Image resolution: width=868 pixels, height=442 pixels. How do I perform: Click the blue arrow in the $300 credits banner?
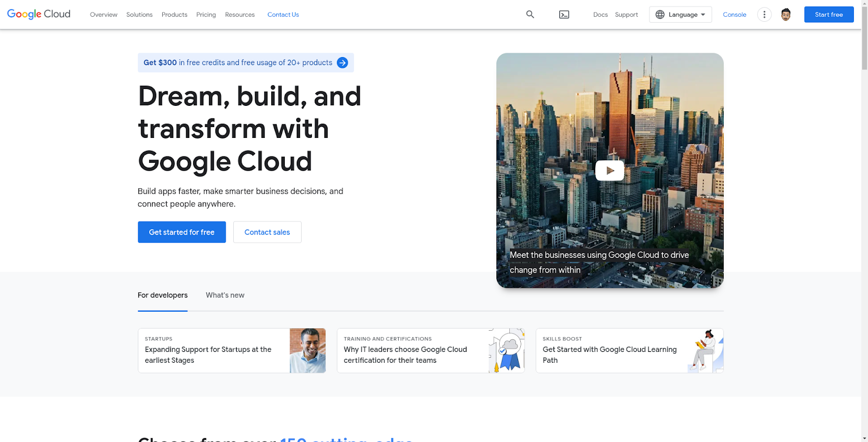(342, 63)
